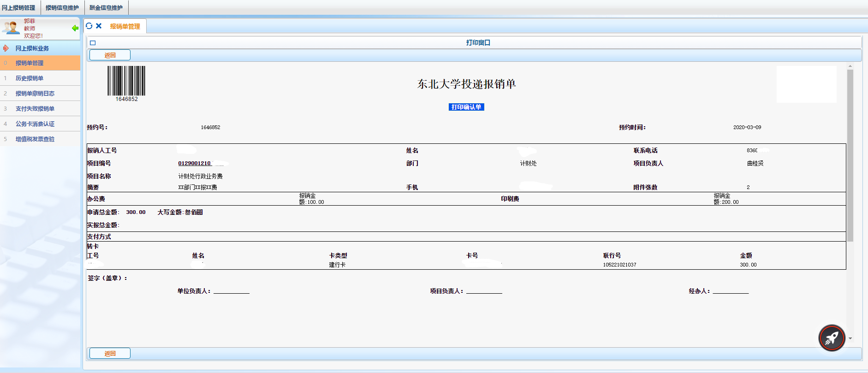Open the 酬金信息维护 top menu
868x373 pixels.
[x=106, y=8]
